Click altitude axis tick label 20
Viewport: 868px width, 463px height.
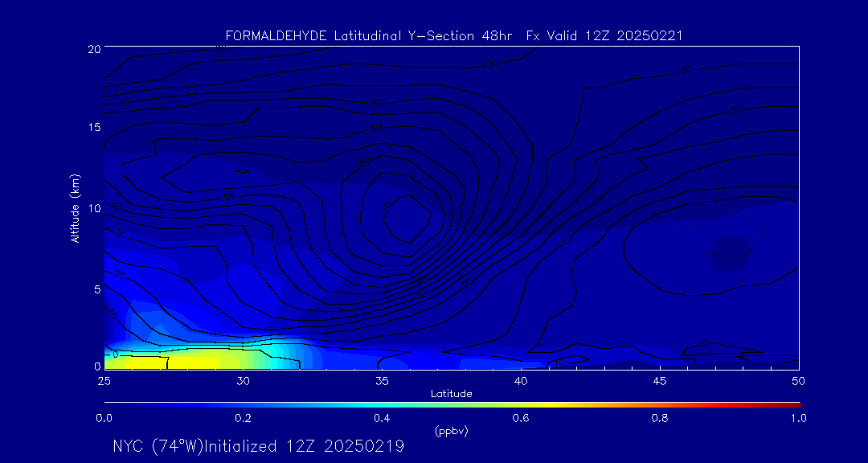[93, 48]
